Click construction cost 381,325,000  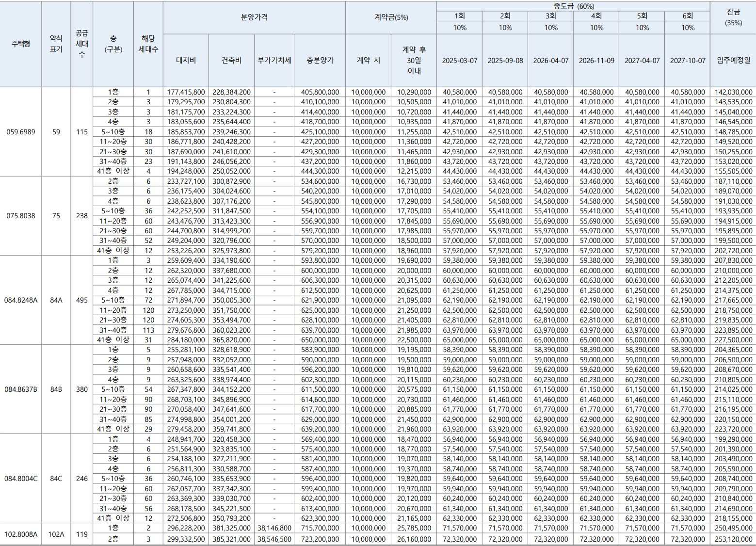pyautogui.click(x=232, y=529)
